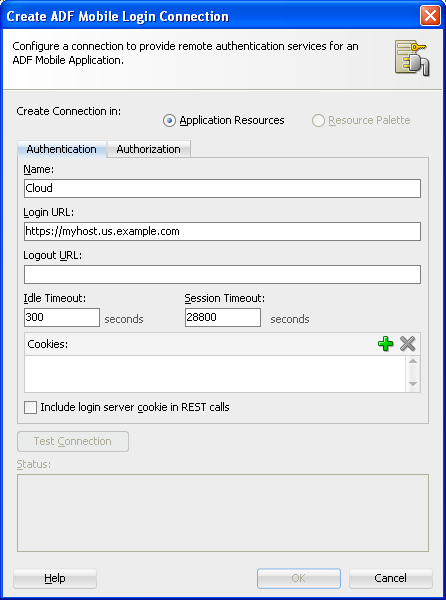Click the 'Cookies:' header label
This screenshot has height=600, width=446.
pyautogui.click(x=47, y=344)
